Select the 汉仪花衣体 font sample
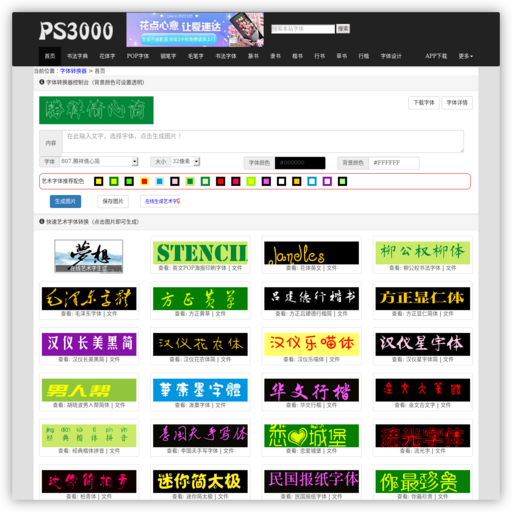This screenshot has width=512, height=512. tap(200, 344)
